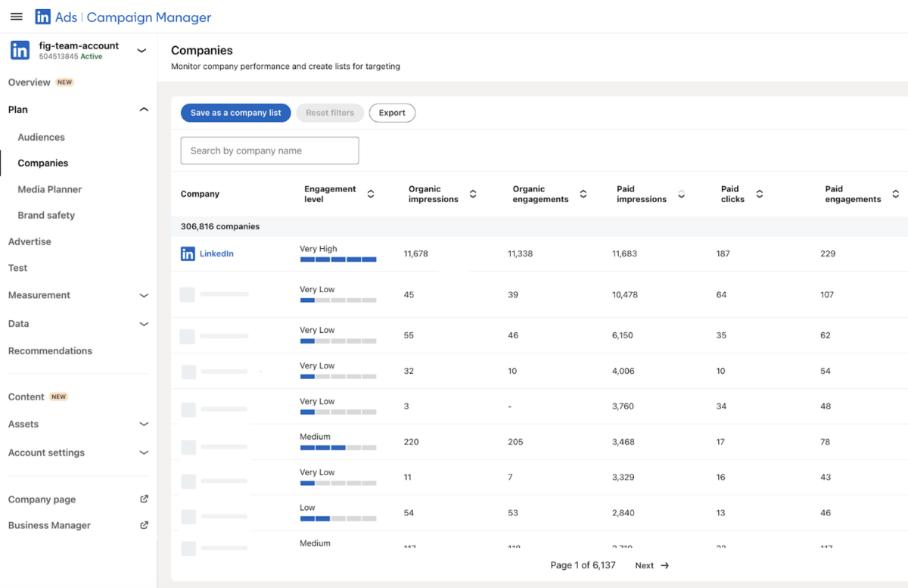This screenshot has width=908, height=588.
Task: Open Business Manager external link icon
Action: (x=144, y=525)
